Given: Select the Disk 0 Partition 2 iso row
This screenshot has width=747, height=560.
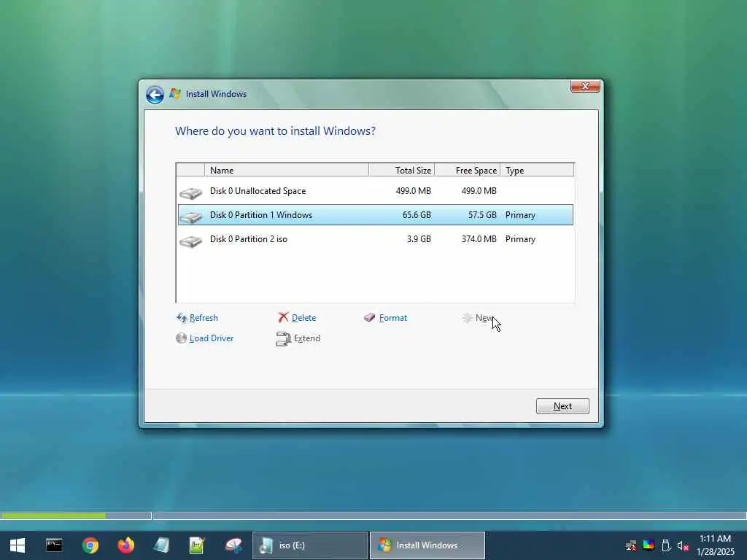Looking at the screenshot, I should click(x=376, y=239).
